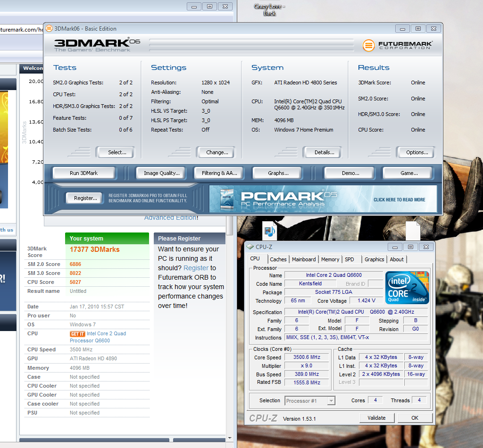The image size is (483, 448).
Task: Click the 17377 3DMarks score
Action: 94,249
